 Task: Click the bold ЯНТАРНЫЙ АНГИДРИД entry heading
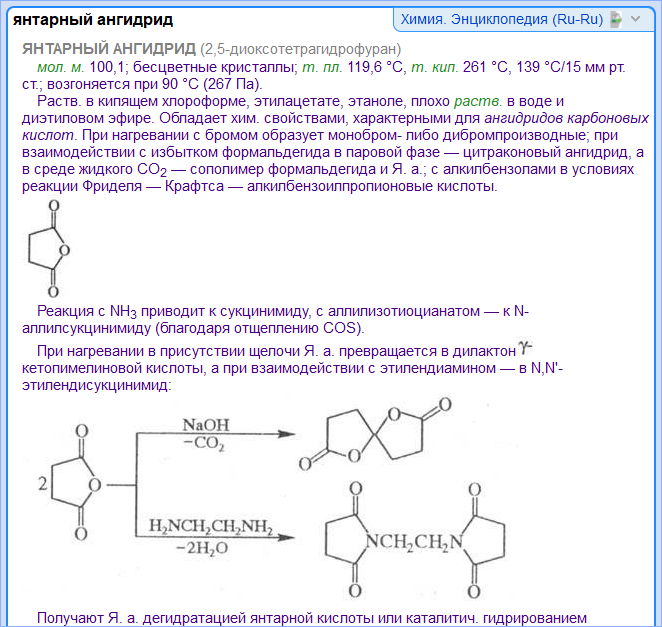point(108,49)
